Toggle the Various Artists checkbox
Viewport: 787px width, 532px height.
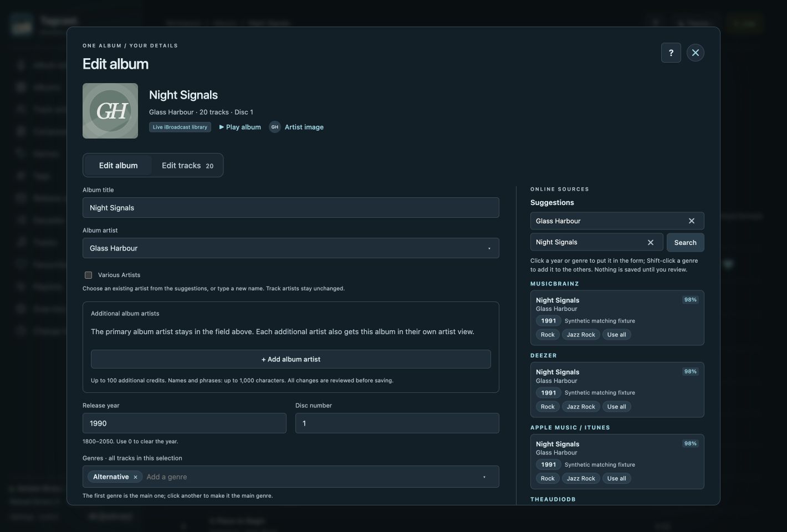(88, 275)
